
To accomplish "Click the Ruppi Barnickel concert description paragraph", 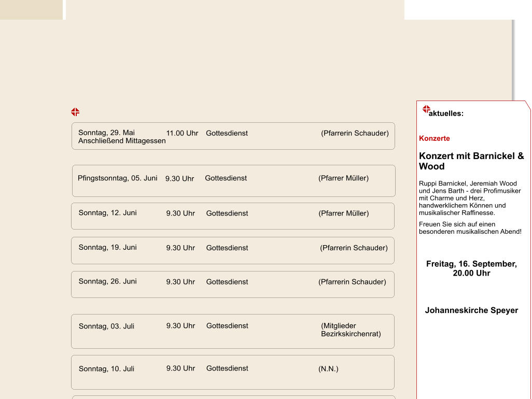I will pos(470,198).
